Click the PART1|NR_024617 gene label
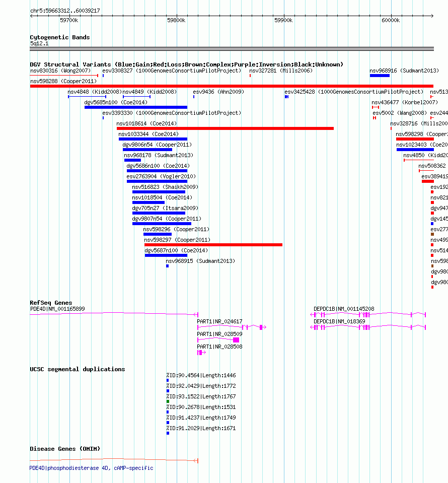 (x=219, y=322)
